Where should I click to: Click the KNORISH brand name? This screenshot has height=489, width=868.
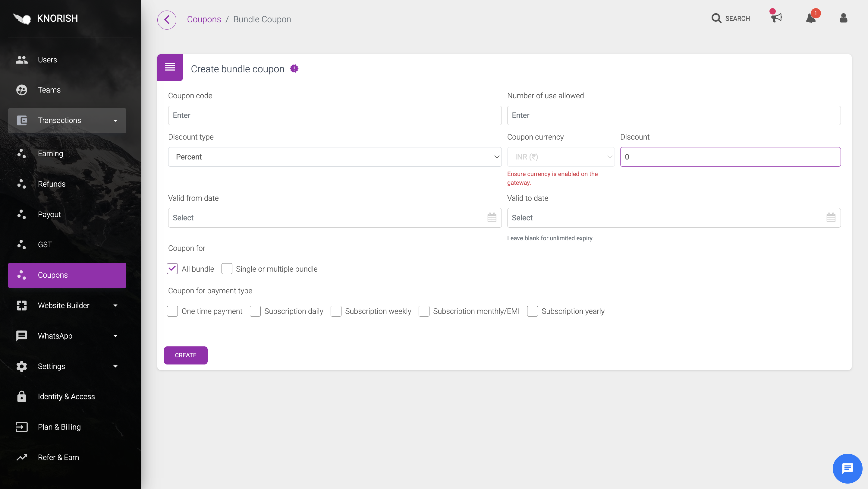(x=57, y=18)
